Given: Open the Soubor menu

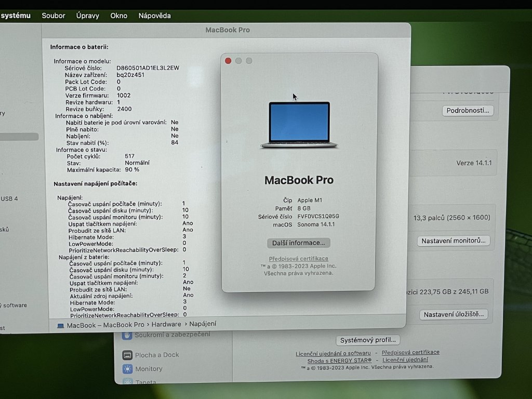Looking at the screenshot, I should tap(54, 16).
